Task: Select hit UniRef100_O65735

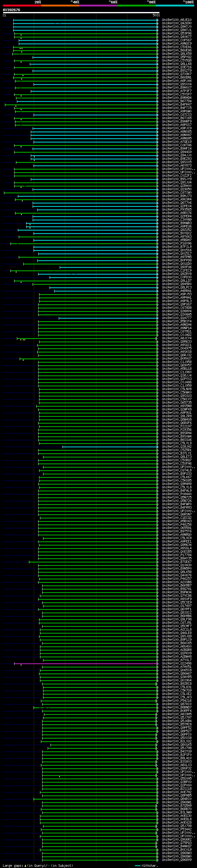Action: coord(177,403)
